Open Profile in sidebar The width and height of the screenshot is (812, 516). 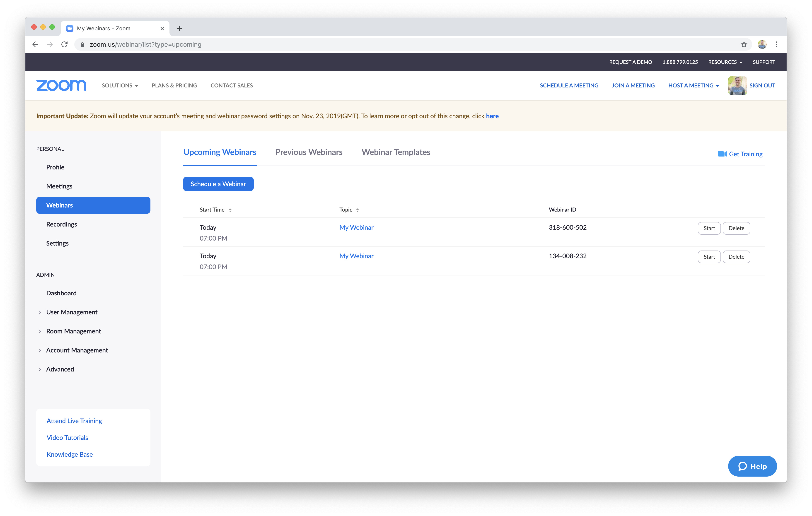coord(55,167)
